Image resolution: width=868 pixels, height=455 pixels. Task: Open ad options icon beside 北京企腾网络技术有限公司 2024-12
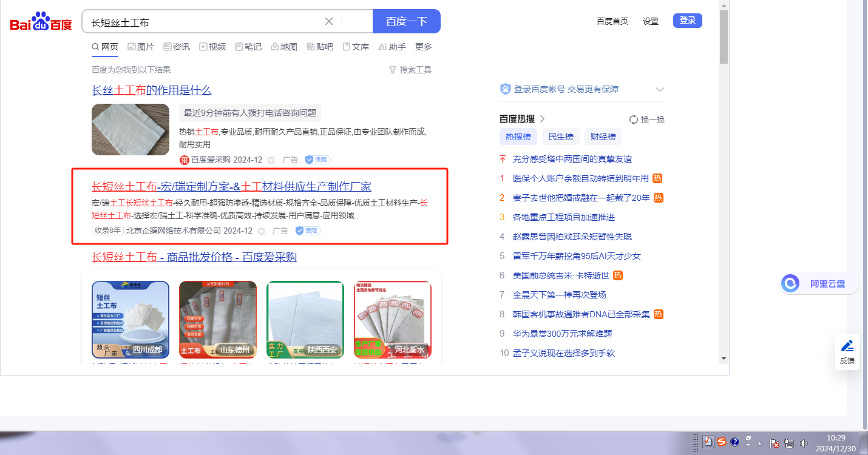(262, 231)
